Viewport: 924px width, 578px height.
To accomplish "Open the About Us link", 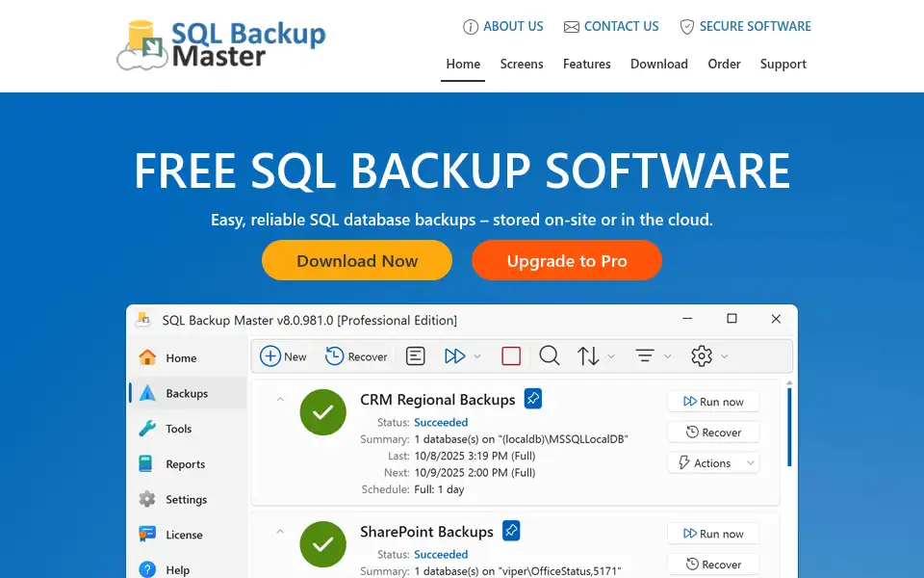I will [503, 27].
